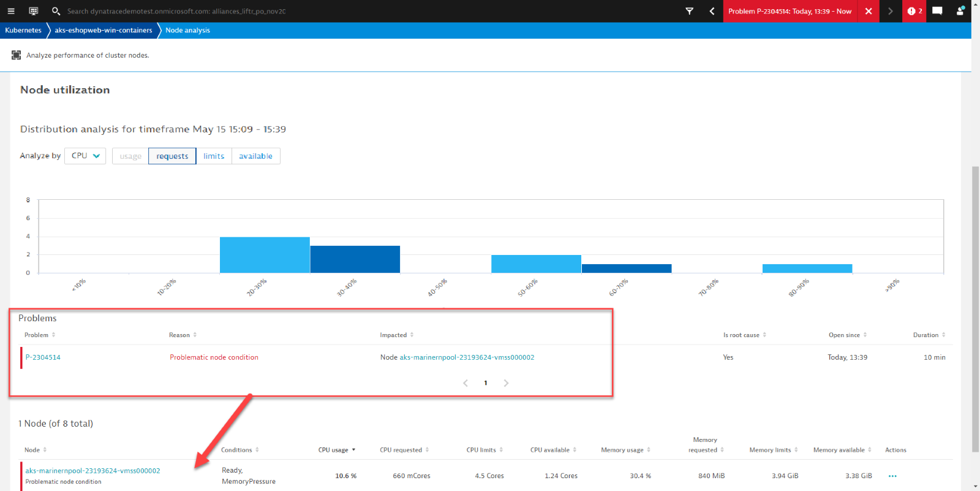Open the dashboards monitor icon
Image resolution: width=980 pixels, height=491 pixels.
coord(34,11)
